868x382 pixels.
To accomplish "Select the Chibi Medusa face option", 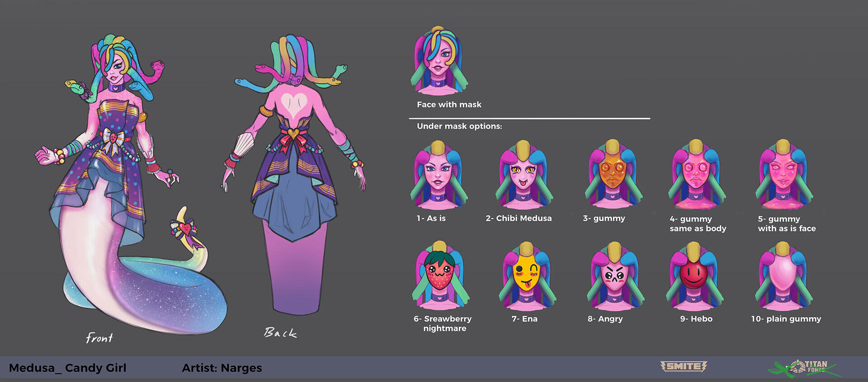I will (x=524, y=176).
